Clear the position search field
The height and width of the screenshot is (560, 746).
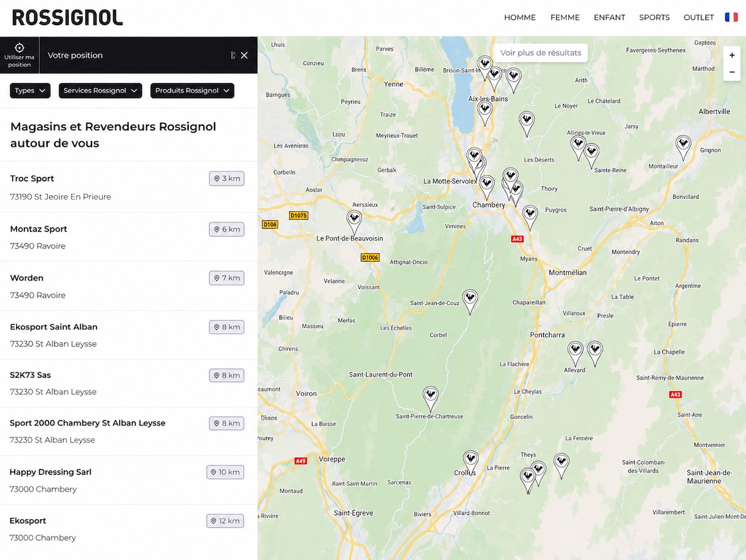tap(244, 55)
